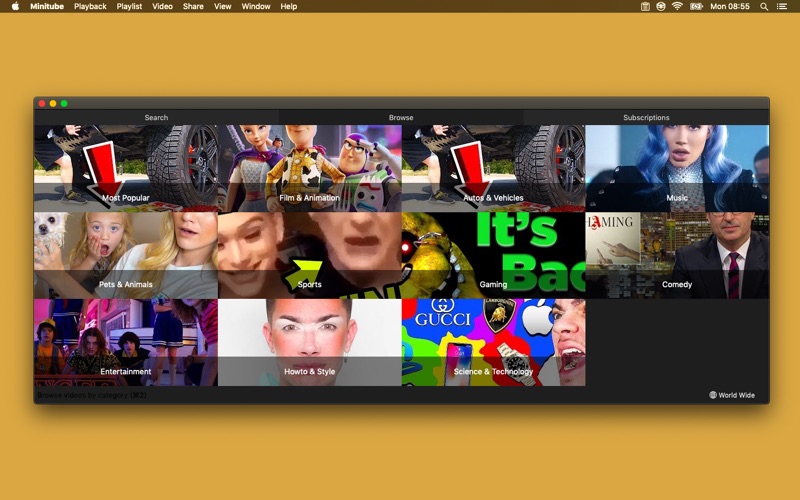
Task: Open the Apple menu
Action: click(x=15, y=6)
